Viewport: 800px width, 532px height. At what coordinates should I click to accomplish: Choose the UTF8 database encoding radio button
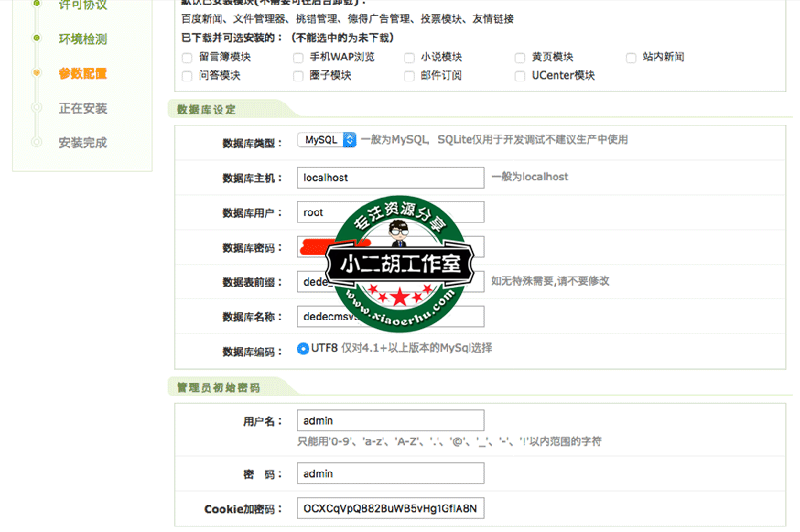point(303,349)
